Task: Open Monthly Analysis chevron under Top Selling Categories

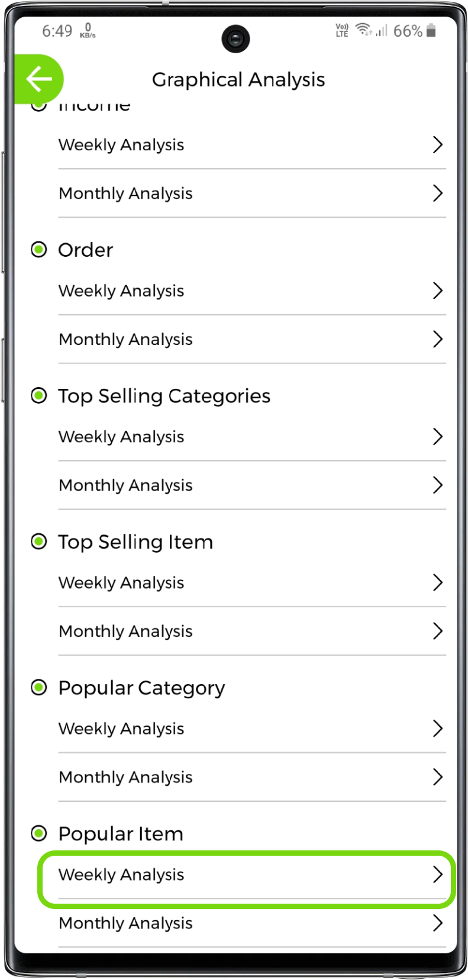Action: 437,485
